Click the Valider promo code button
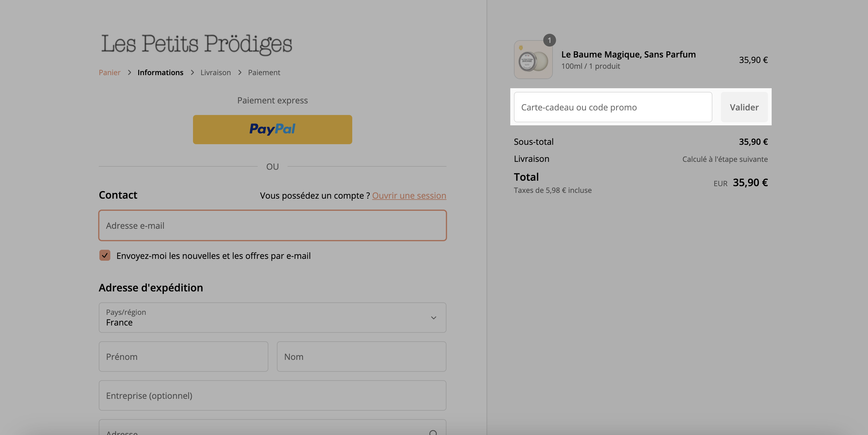This screenshot has width=868, height=435. coord(744,107)
